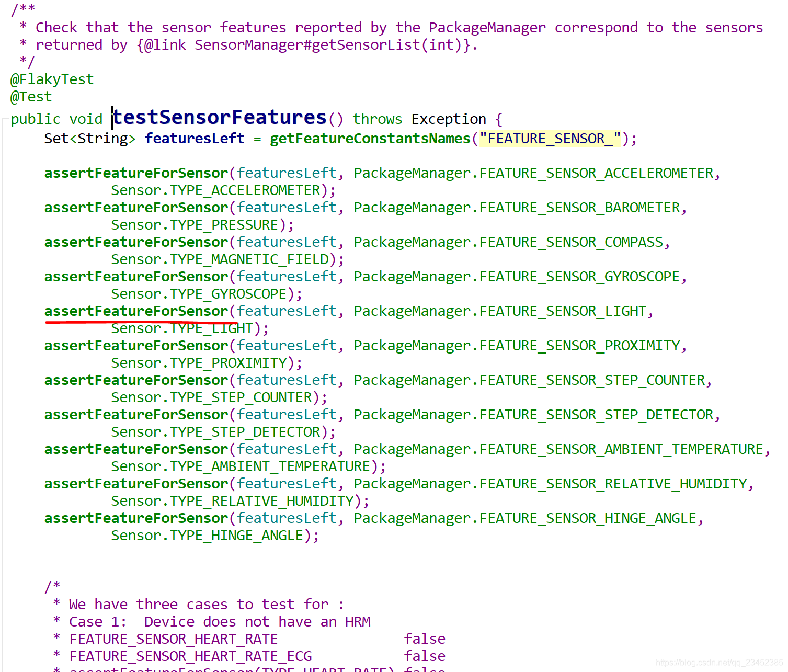Click assertFeatureForSensor on the BAROMETER line
This screenshot has width=788, height=672.
[x=136, y=208]
